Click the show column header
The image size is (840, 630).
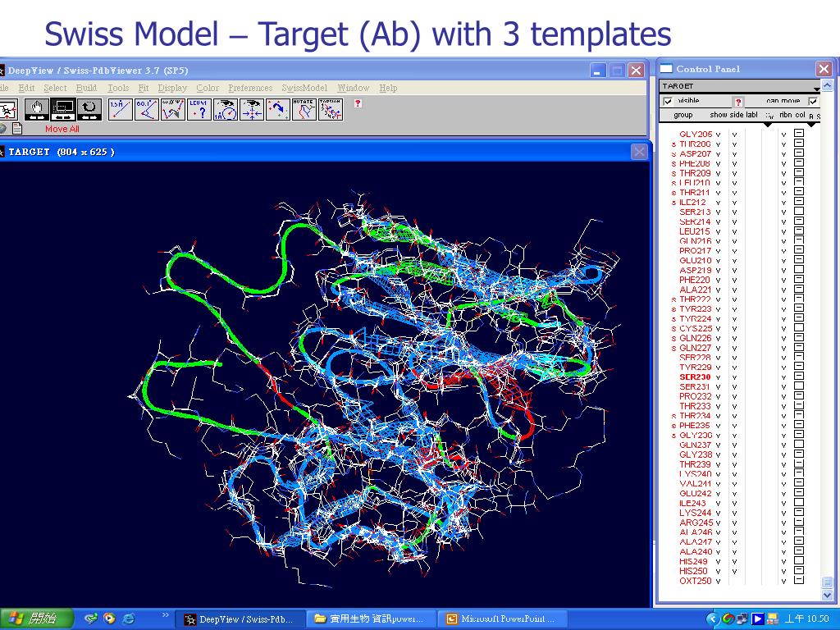718,115
